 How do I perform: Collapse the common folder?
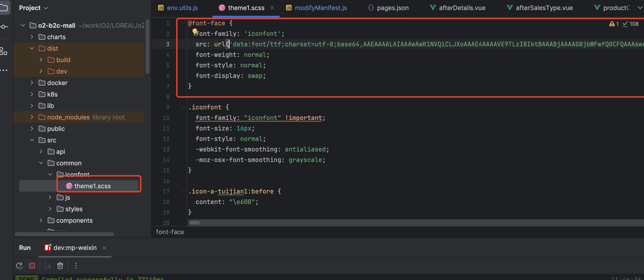[41, 163]
